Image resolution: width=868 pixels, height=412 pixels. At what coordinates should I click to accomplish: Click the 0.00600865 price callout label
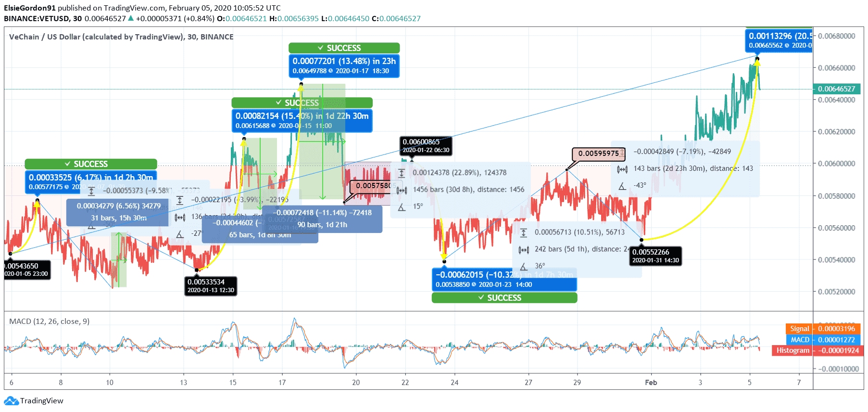[426, 146]
